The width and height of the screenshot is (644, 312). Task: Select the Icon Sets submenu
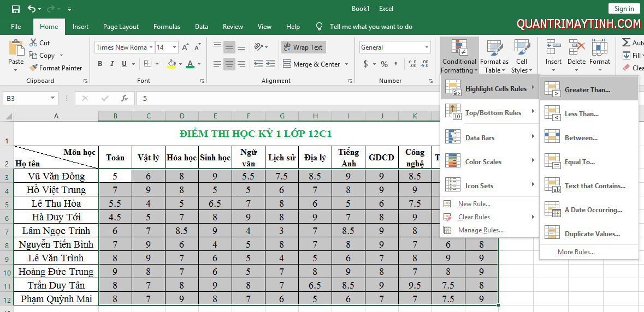(x=489, y=185)
